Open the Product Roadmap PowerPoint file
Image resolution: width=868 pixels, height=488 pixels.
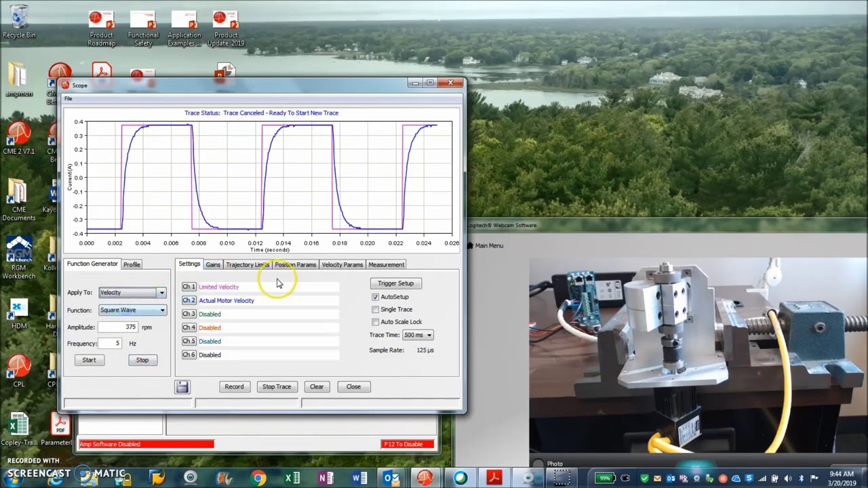pyautogui.click(x=101, y=29)
